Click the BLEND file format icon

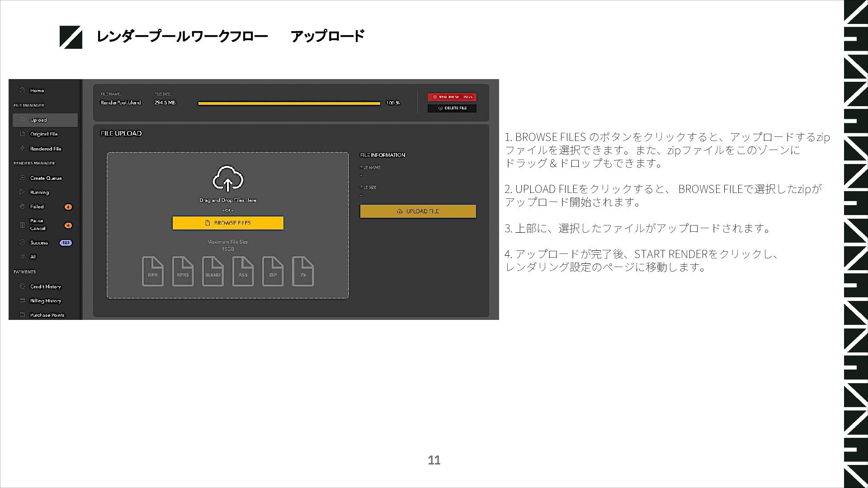pos(212,271)
